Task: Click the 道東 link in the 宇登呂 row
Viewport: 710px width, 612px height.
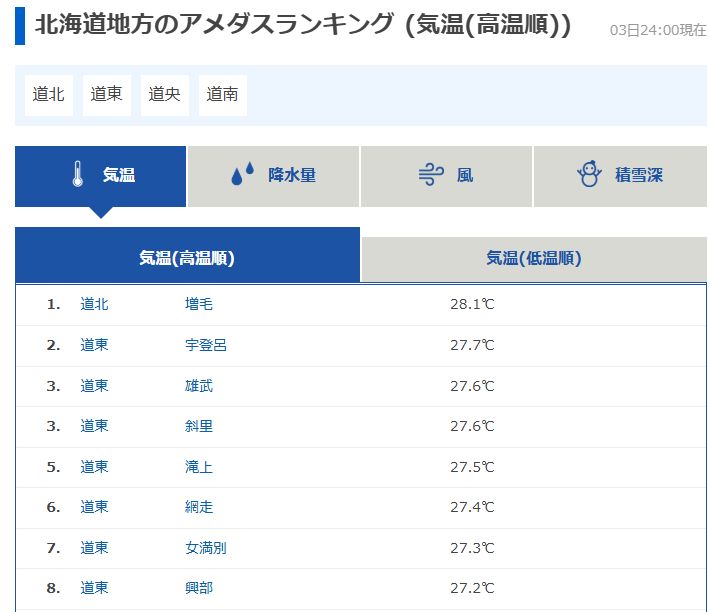Action: point(95,345)
